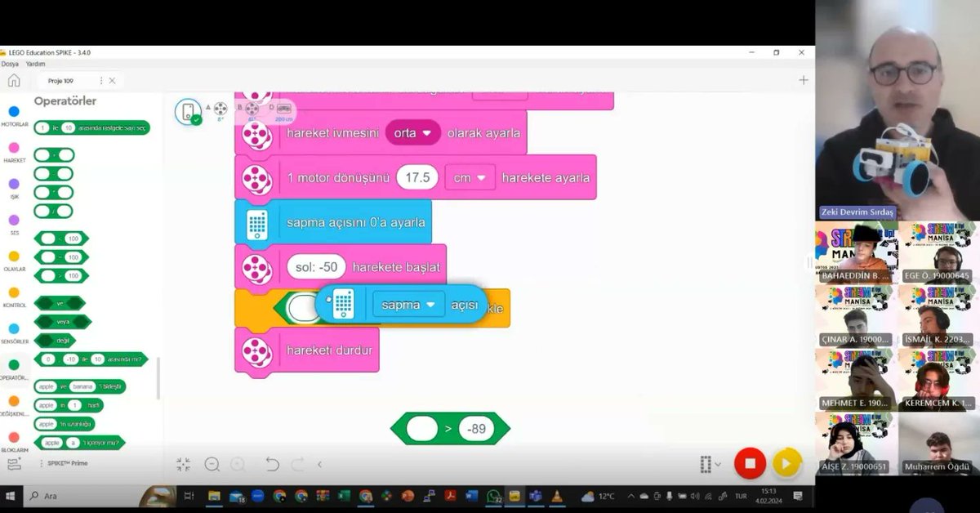
Task: Select the Kontrol category circle
Action: tap(14, 292)
